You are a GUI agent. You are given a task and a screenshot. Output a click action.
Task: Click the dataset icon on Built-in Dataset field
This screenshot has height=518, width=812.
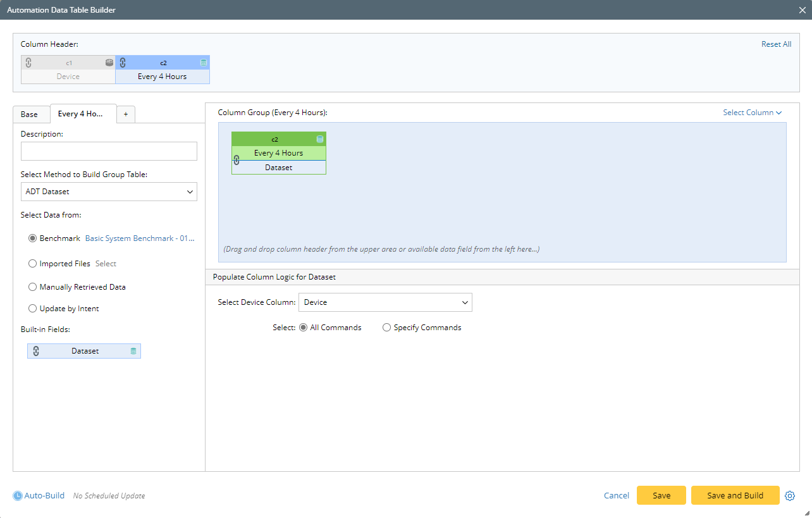(133, 351)
